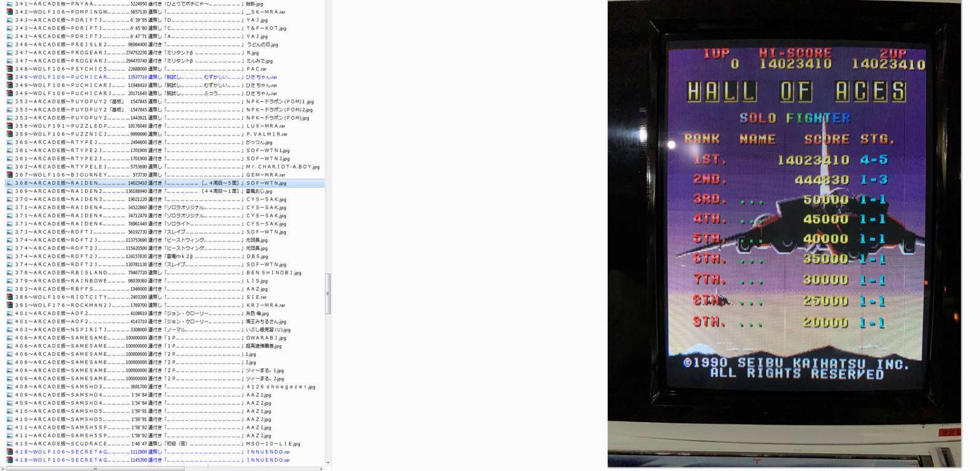This screenshot has height=471, width=980.
Task: Click the file list vertical scrollbar thumb
Action: click(328, 294)
